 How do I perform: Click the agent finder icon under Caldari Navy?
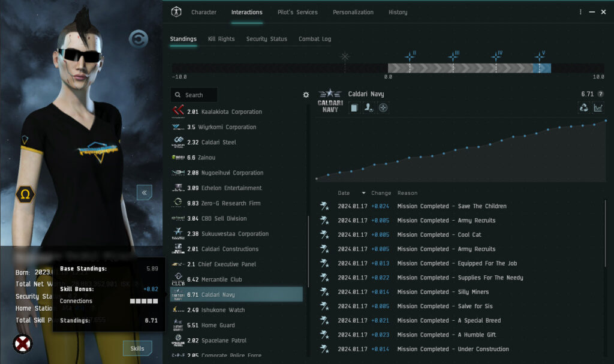(x=369, y=108)
